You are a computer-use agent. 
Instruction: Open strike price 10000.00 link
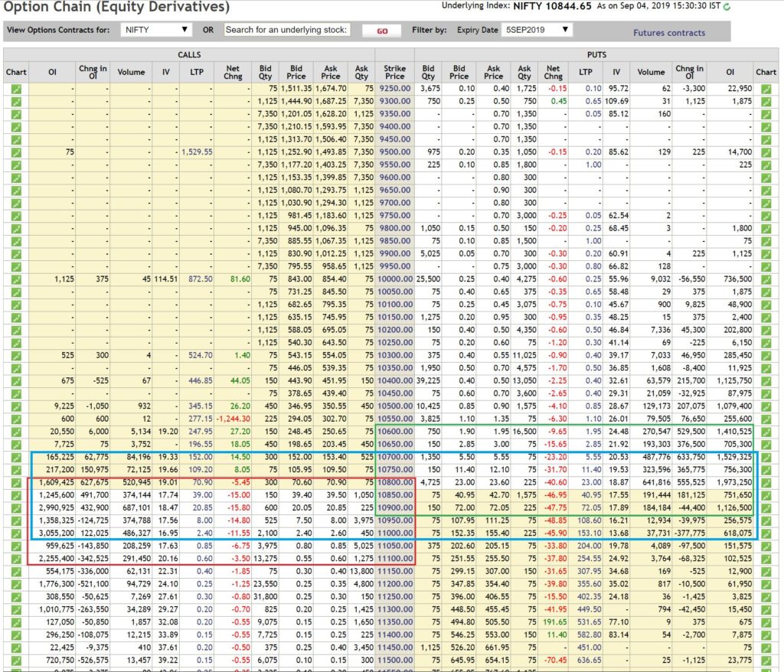click(395, 279)
